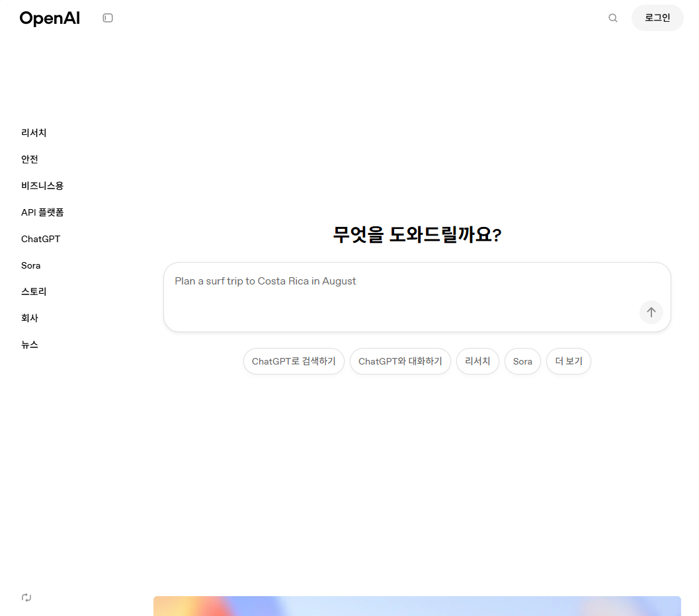Viewport: 699px width, 616px height.
Task: Select ChatGPT in the sidebar
Action: click(x=40, y=239)
